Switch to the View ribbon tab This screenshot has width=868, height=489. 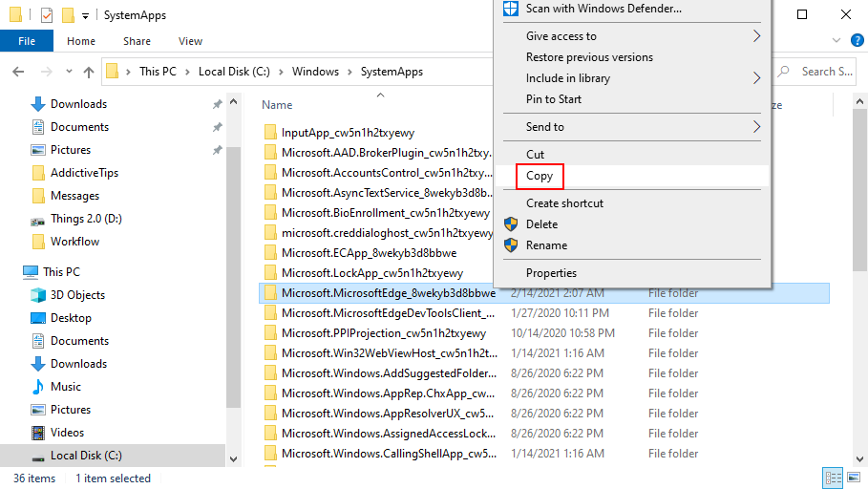point(190,41)
